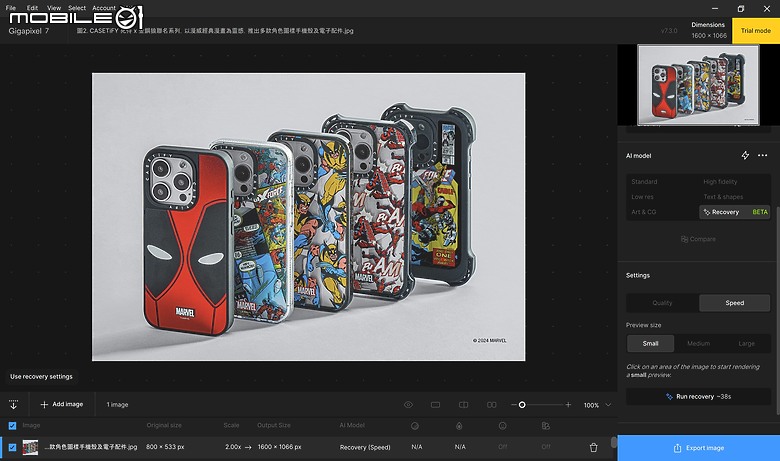Click the zoom in plus icon
Screen dimensions: 780x461
[x=568, y=405]
